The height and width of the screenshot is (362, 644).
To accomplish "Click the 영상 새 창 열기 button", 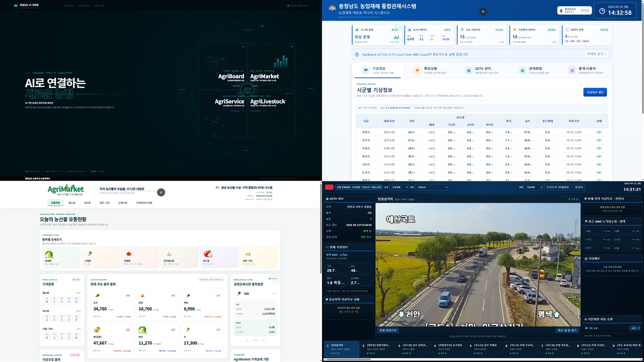I will pyautogui.click(x=567, y=330).
